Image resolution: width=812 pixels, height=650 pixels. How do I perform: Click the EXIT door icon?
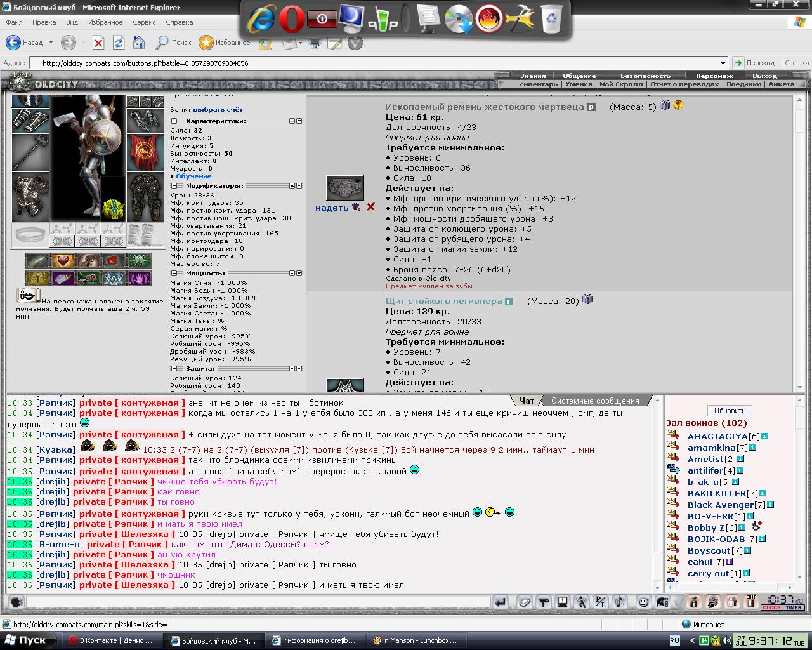pyautogui.click(x=751, y=602)
